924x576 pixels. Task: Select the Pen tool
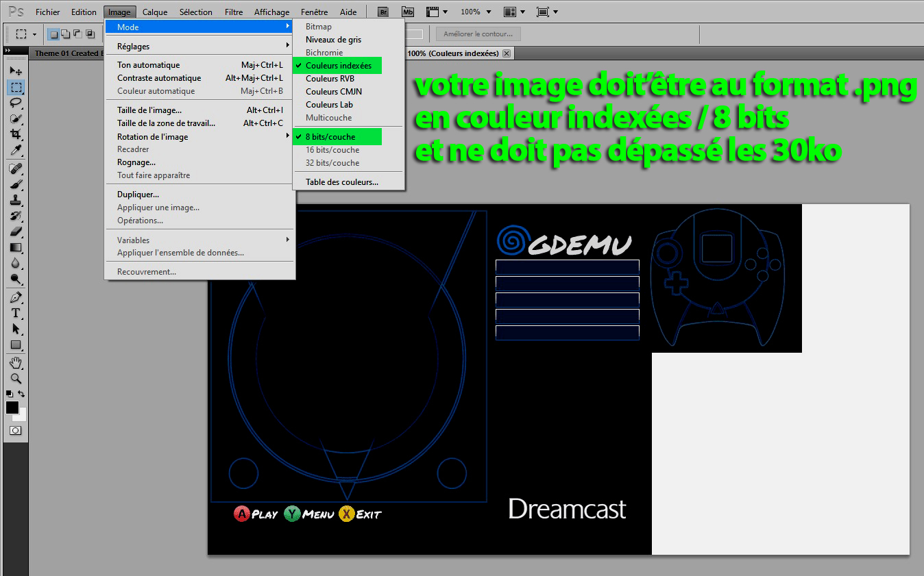[x=16, y=298]
